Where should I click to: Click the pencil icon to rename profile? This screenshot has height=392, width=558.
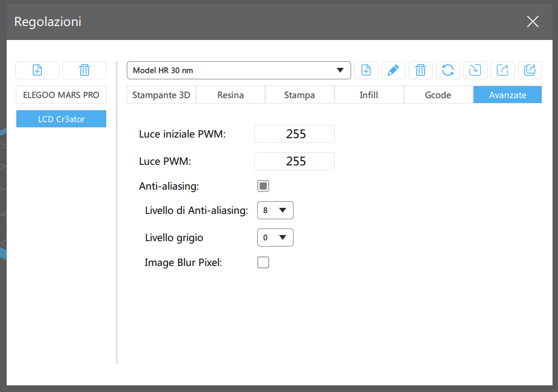[x=393, y=70]
